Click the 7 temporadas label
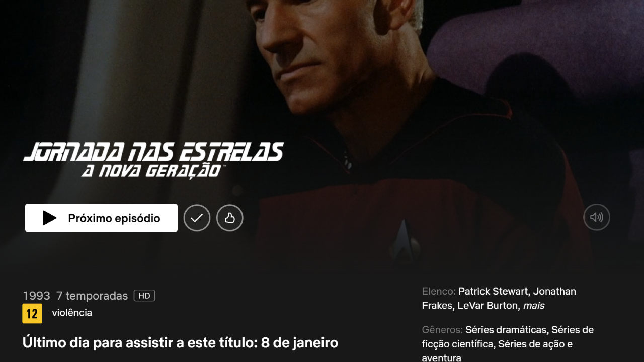This screenshot has height=362, width=644. [x=92, y=296]
